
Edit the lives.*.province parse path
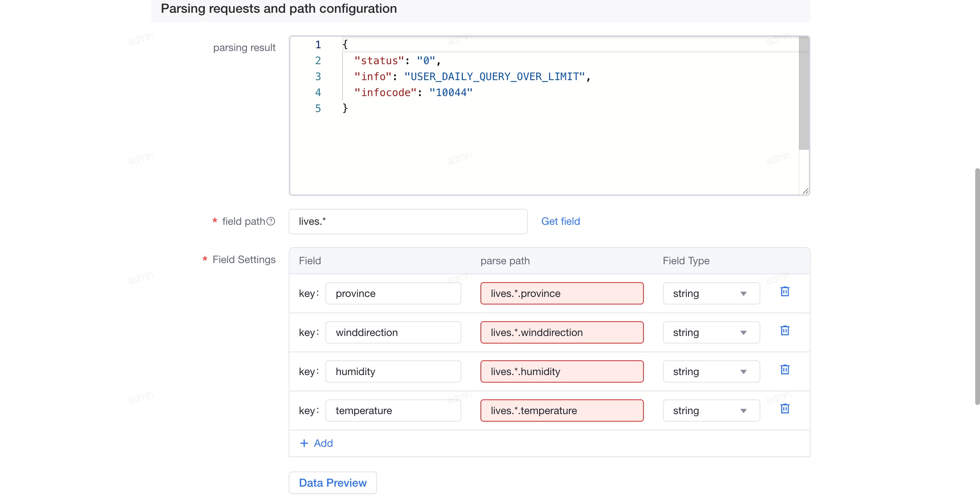coord(562,293)
